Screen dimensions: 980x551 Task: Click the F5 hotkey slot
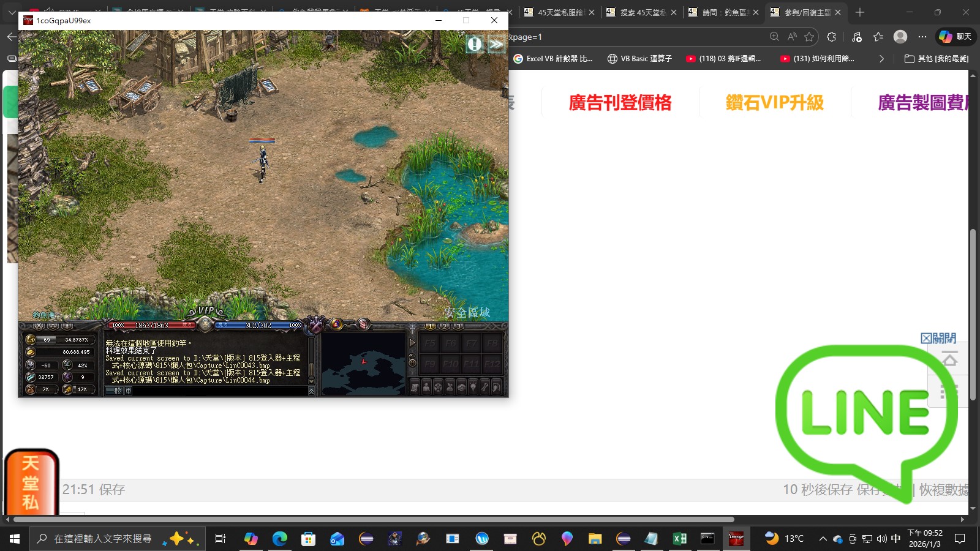[430, 343]
